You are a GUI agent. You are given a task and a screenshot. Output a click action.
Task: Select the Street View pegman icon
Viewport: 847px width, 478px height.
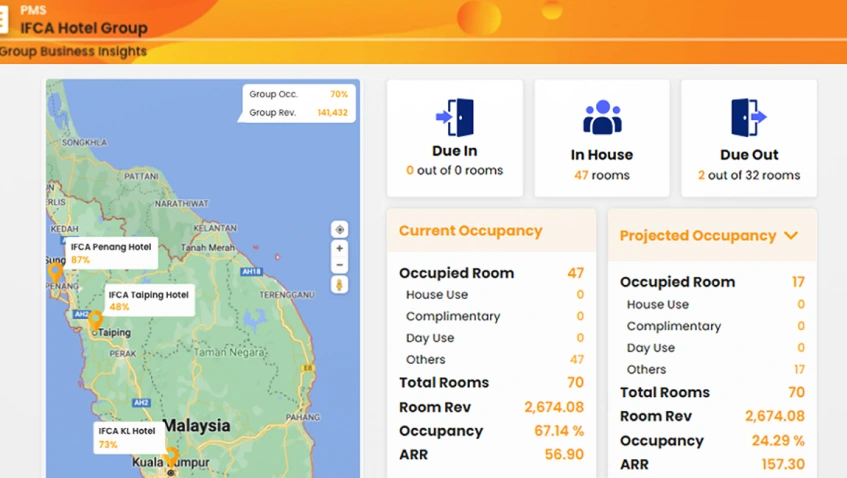pos(339,285)
